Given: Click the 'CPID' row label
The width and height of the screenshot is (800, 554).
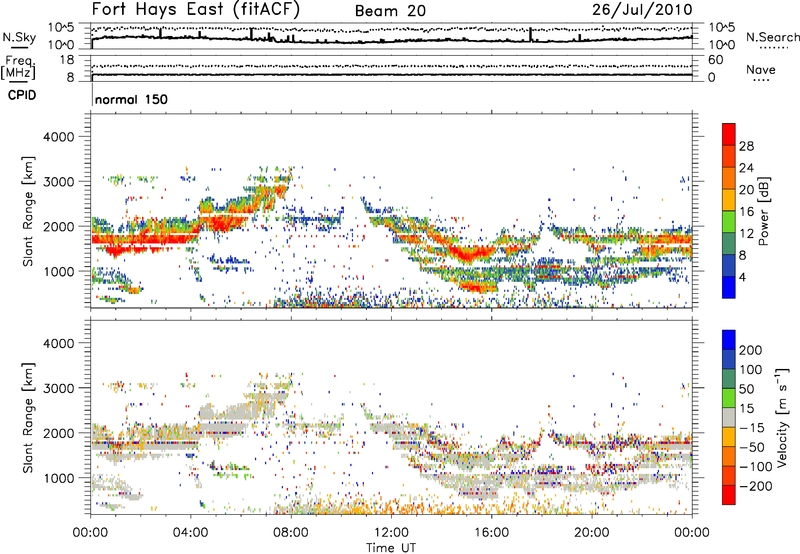Looking at the screenshot, I should click(x=22, y=95).
